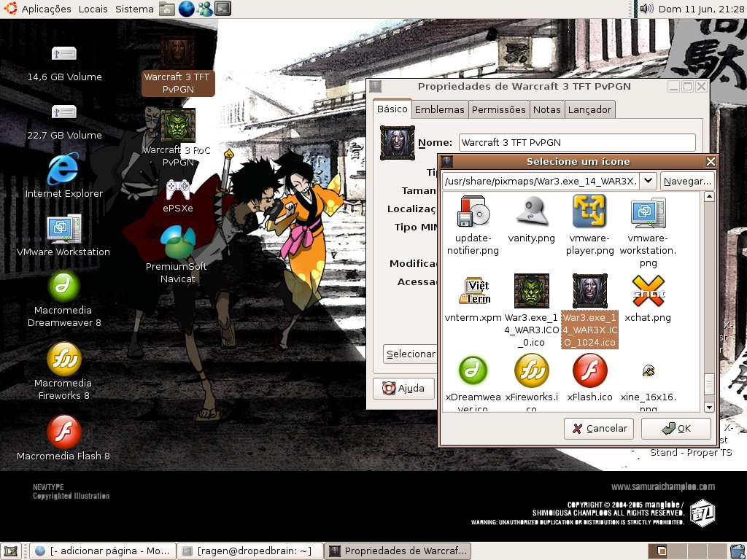Choose the vmware-player.png icon
This screenshot has width=747, height=560.
click(589, 212)
